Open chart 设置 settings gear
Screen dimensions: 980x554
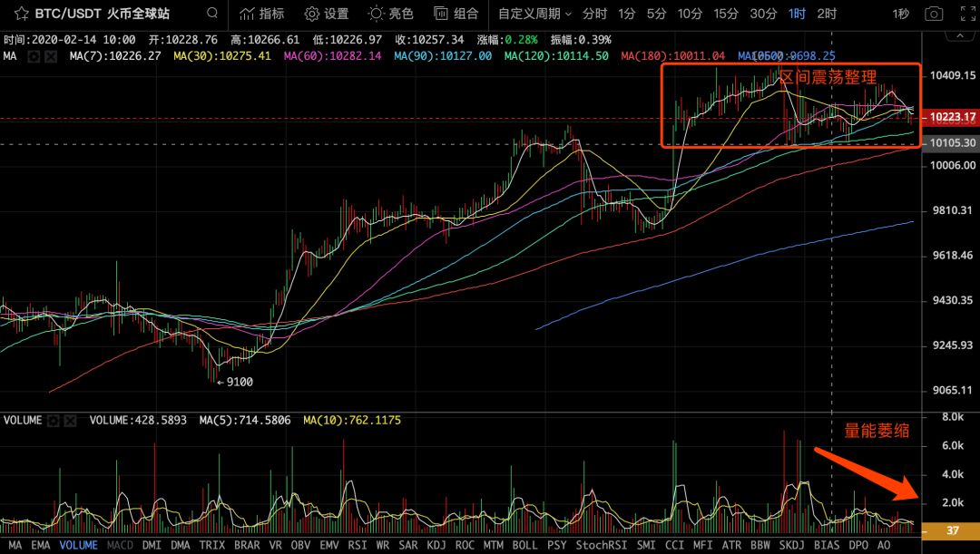click(x=327, y=13)
